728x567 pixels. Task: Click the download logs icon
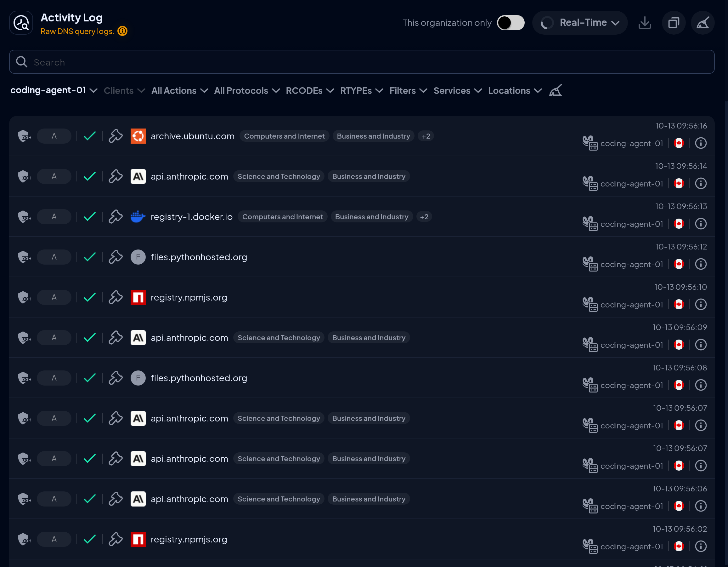tap(645, 23)
